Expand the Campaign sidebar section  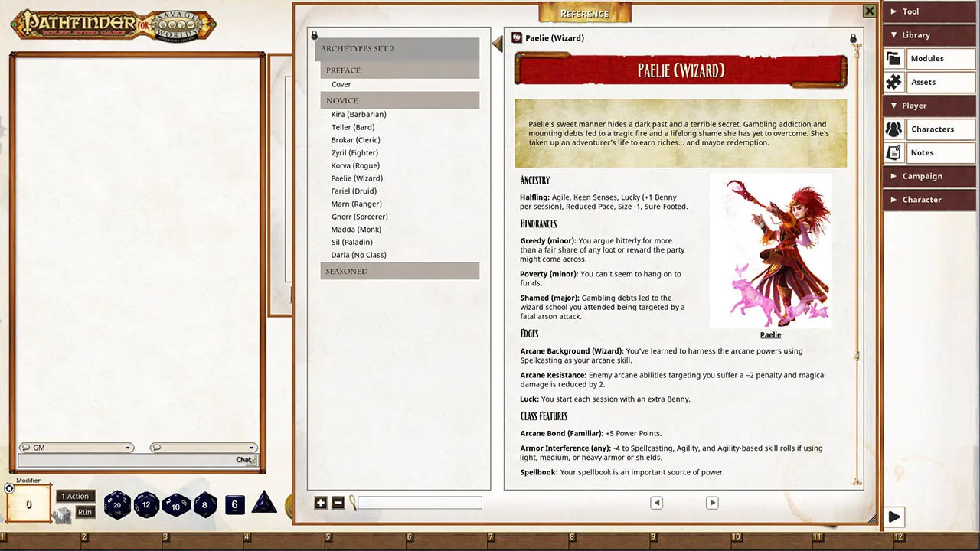pos(929,176)
